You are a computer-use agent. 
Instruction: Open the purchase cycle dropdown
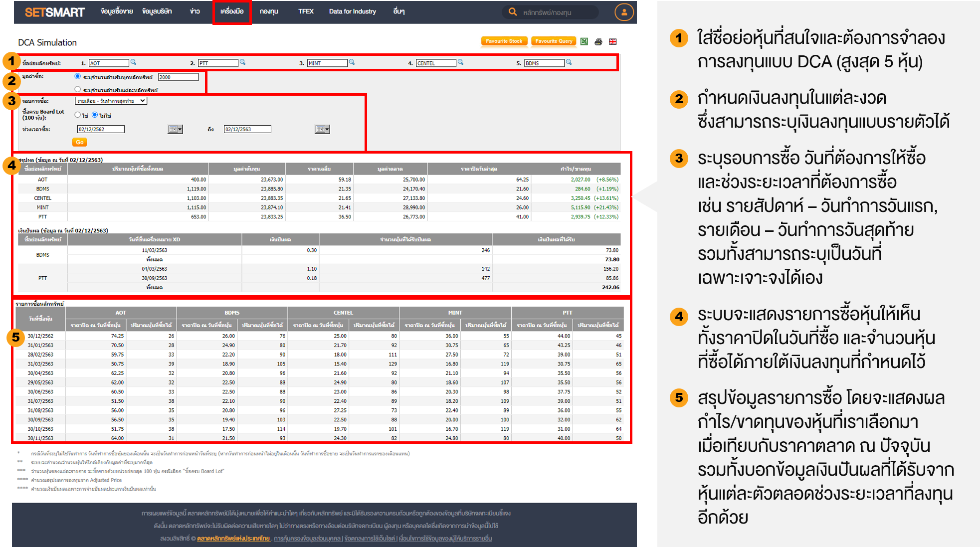tap(111, 101)
